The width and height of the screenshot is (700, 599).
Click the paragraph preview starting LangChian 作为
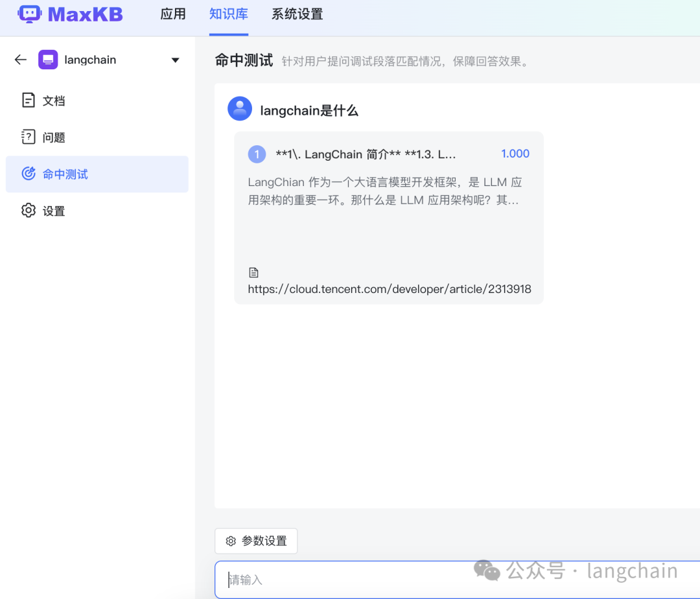(x=385, y=191)
